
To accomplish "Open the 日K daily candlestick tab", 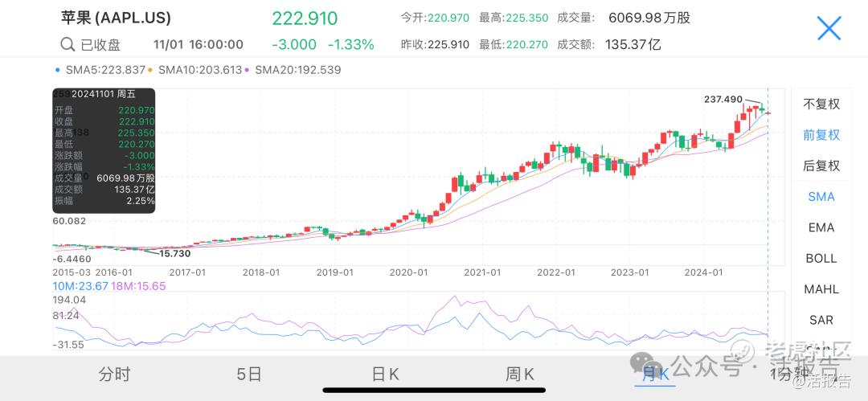I will point(385,374).
